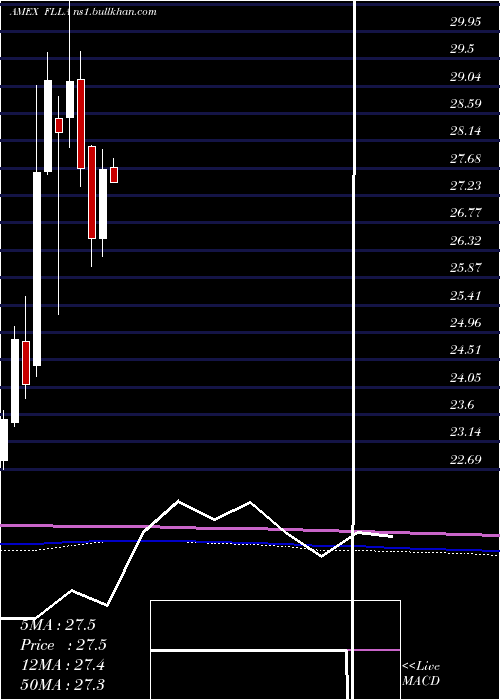This screenshot has height=700, width=500.
Task: Click the 24.05 price axis label
Action: [x=465, y=378]
